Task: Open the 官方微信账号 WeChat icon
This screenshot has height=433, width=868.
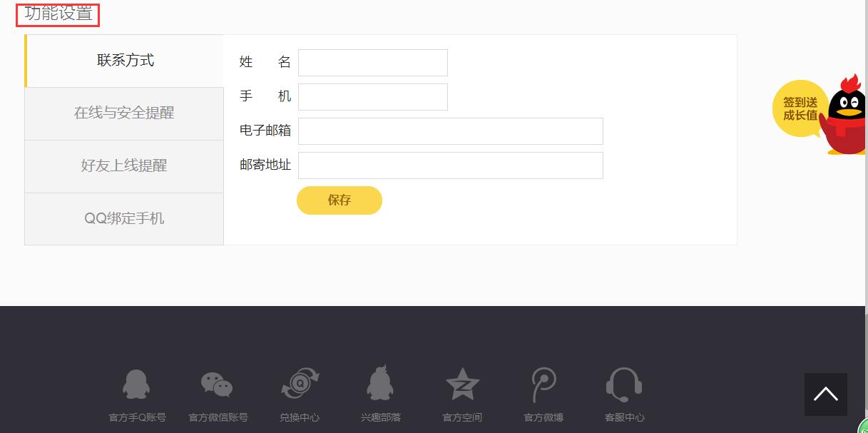Action: coord(217,384)
